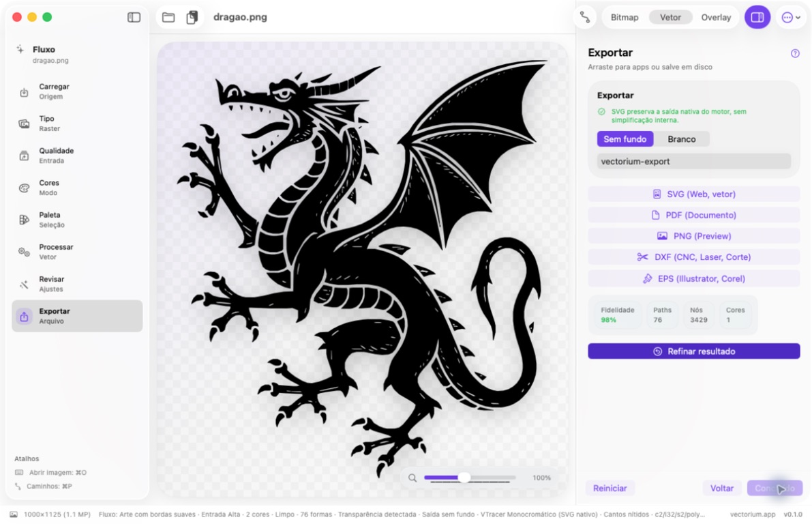Export as PDF (Documento)
812x524 pixels.
click(694, 215)
